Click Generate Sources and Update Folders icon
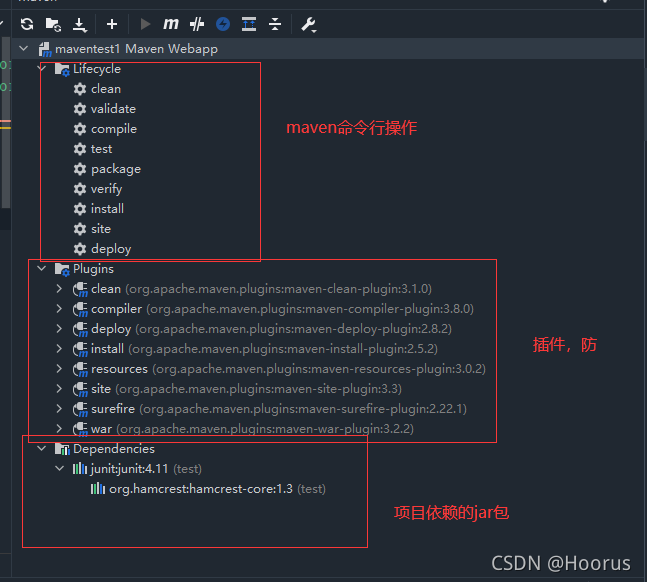This screenshot has width=647, height=582. pyautogui.click(x=53, y=24)
